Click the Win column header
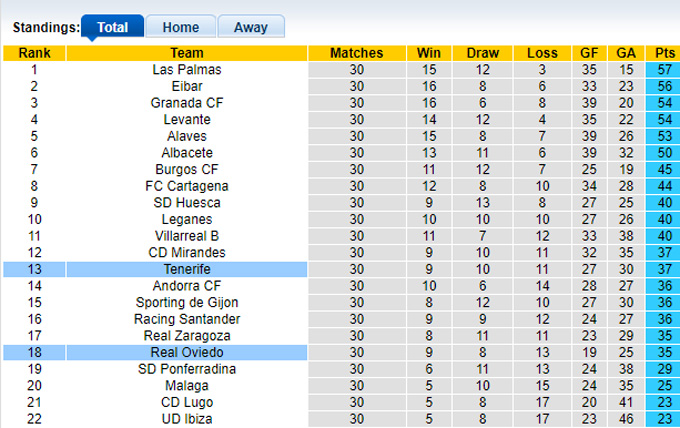Viewport: 680px width, 428px height. pos(429,53)
